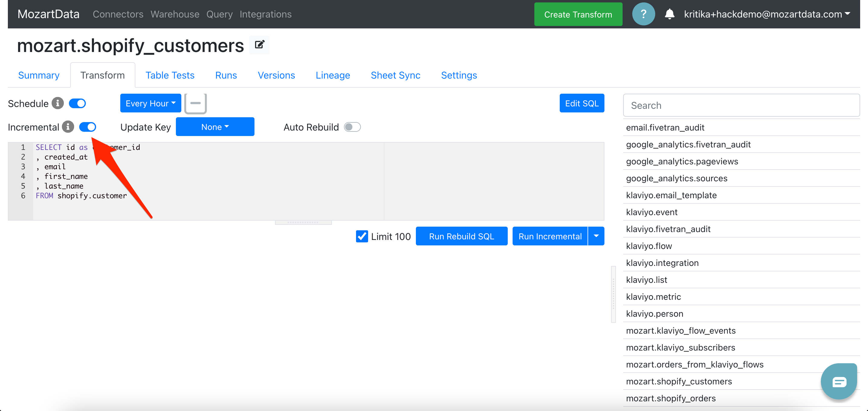Select klaviyo.flow table
Viewport: 868px width, 411px height.
741,246
